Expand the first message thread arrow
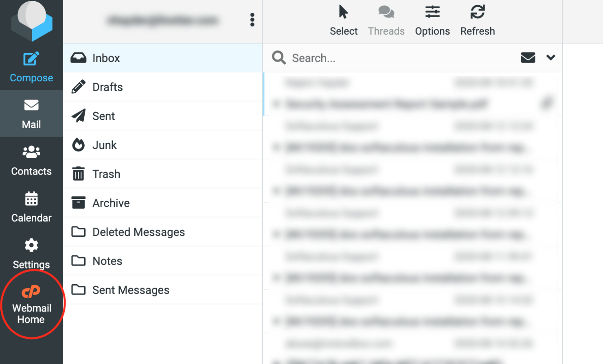This screenshot has width=603, height=364. point(276,104)
